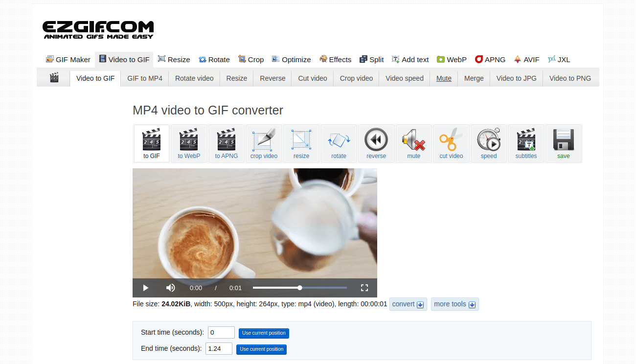This screenshot has width=636, height=364.
Task: Select the "to GIF" conversion tool
Action: point(152,143)
